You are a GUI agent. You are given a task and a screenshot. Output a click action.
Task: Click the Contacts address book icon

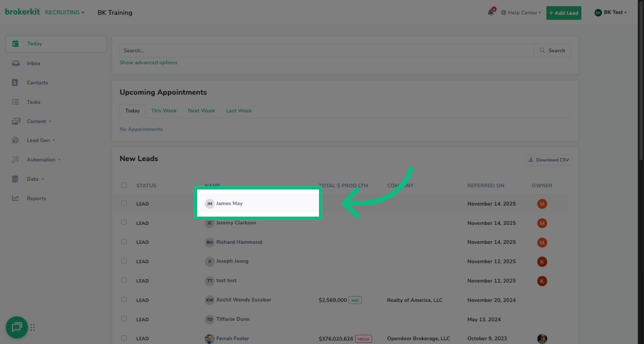coord(15,82)
